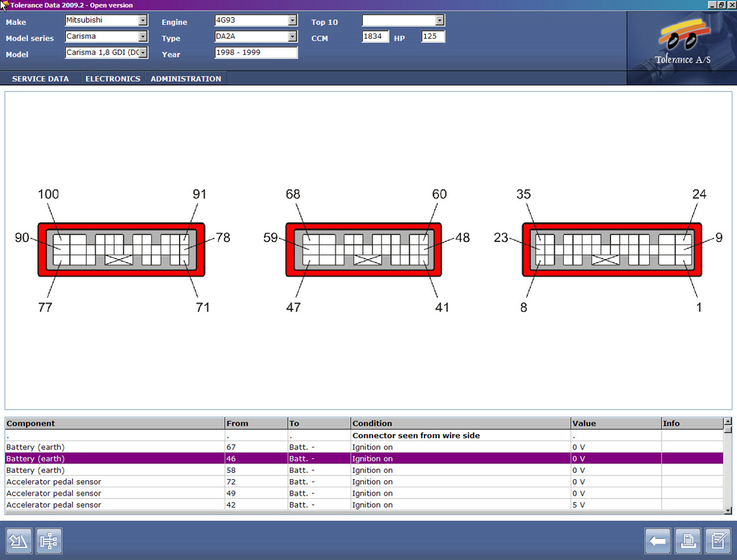737x560 pixels.
Task: Open the SERVICE DATA menu
Action: coord(40,79)
